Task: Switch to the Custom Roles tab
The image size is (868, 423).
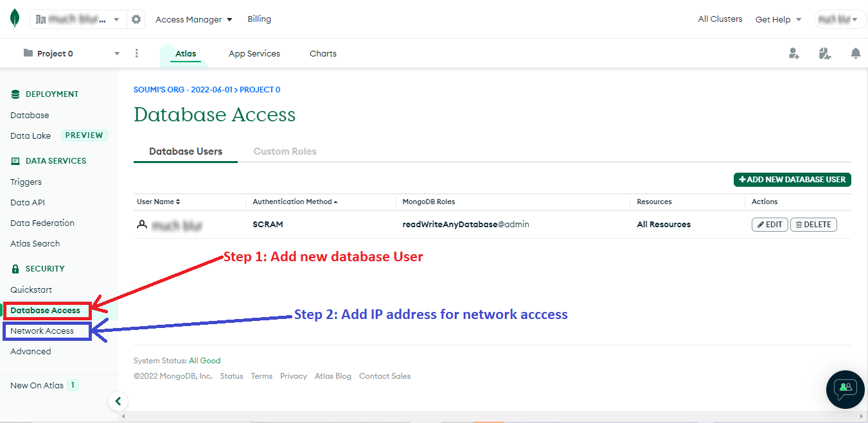Action: (x=285, y=151)
